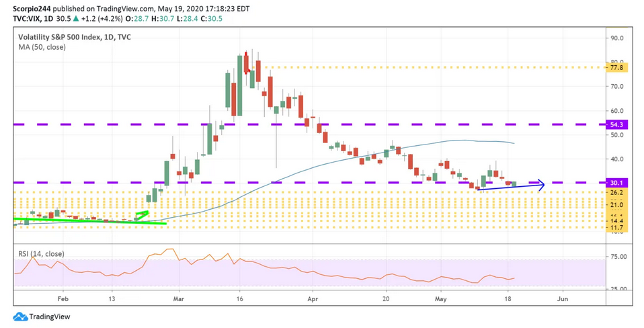Click the '16' date axis label
Screen dimensions: 644x328
tap(240, 299)
